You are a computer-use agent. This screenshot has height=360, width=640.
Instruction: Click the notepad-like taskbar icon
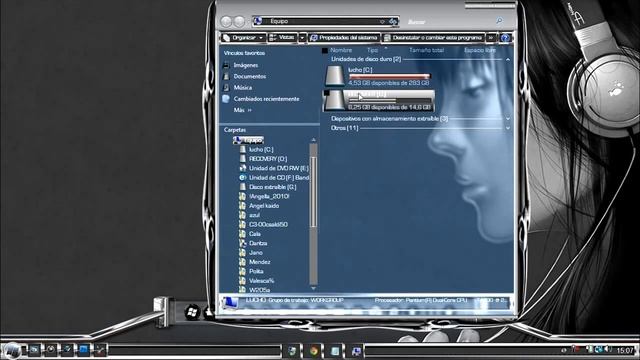click(335, 351)
